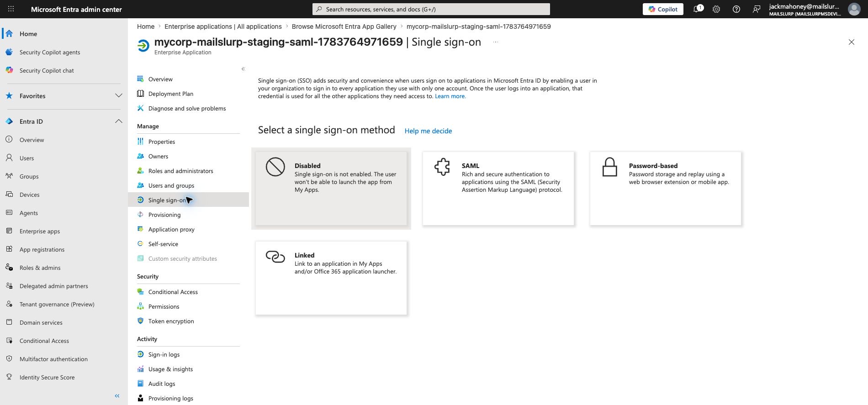The image size is (868, 405).
Task: Click the Devices icon in sidebar
Action: [9, 195]
